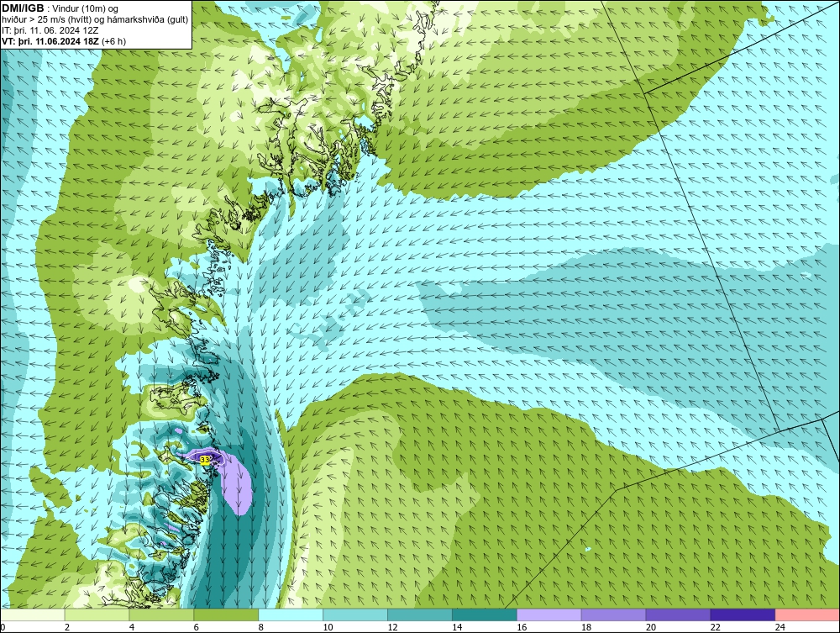Select the 6–8 m/s olive green legend swatch

coord(226,615)
